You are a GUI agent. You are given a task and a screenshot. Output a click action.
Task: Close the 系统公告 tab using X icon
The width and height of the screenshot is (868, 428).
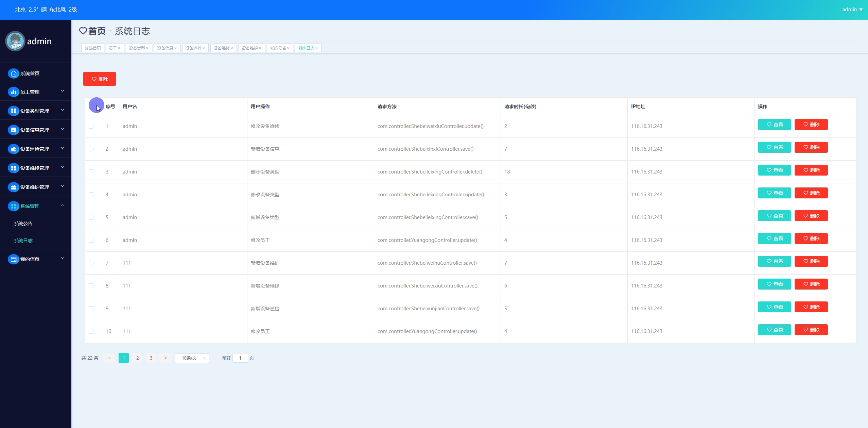288,48
